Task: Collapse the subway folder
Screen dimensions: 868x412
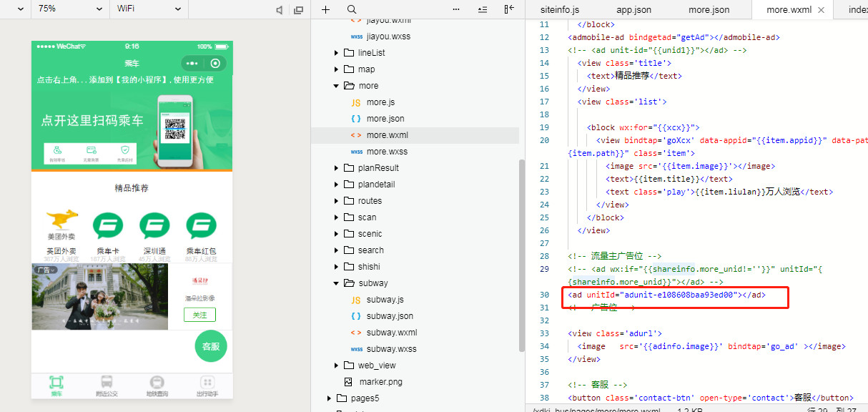Action: [x=337, y=283]
